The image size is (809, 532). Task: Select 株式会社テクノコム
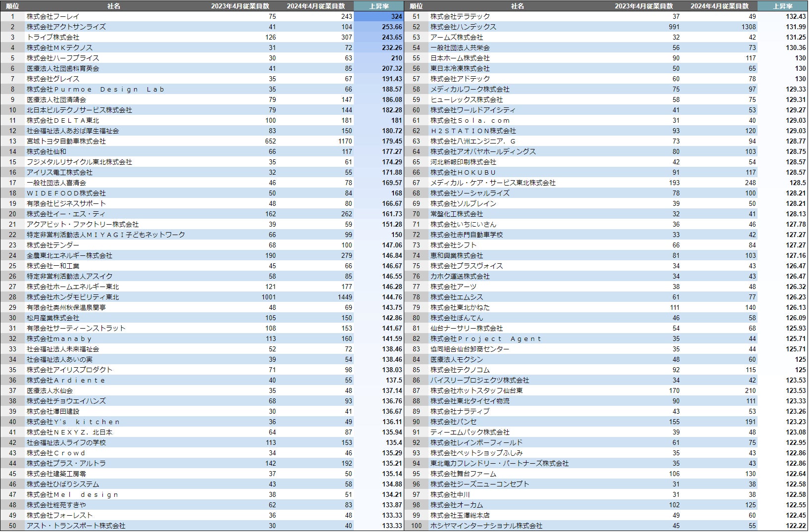coord(460,370)
